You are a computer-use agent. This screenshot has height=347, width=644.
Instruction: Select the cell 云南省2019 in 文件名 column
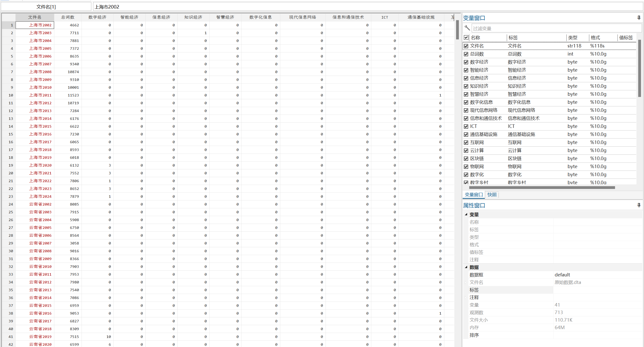point(40,337)
